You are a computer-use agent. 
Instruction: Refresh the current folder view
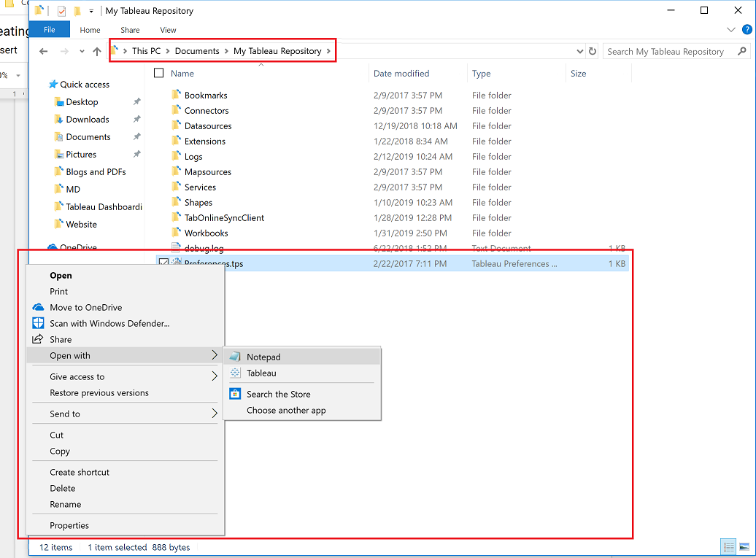(x=593, y=51)
